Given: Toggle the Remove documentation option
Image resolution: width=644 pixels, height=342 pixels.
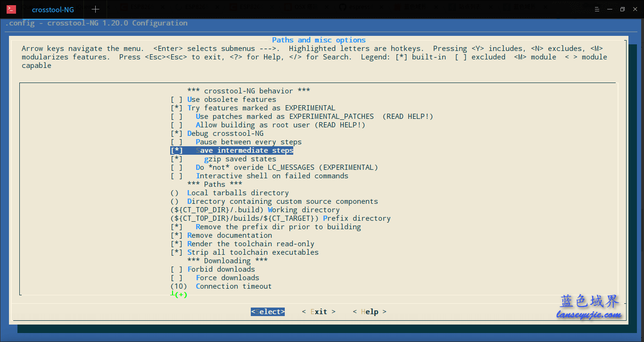Looking at the screenshot, I should tap(221, 235).
